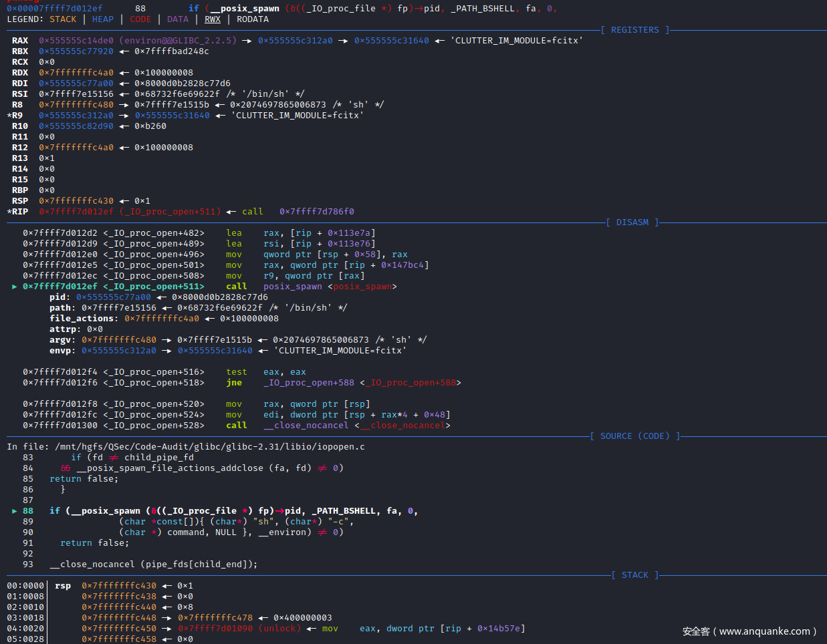Screen dimensions: 827x644
Task: Click the RSI register name
Action: (x=20, y=94)
